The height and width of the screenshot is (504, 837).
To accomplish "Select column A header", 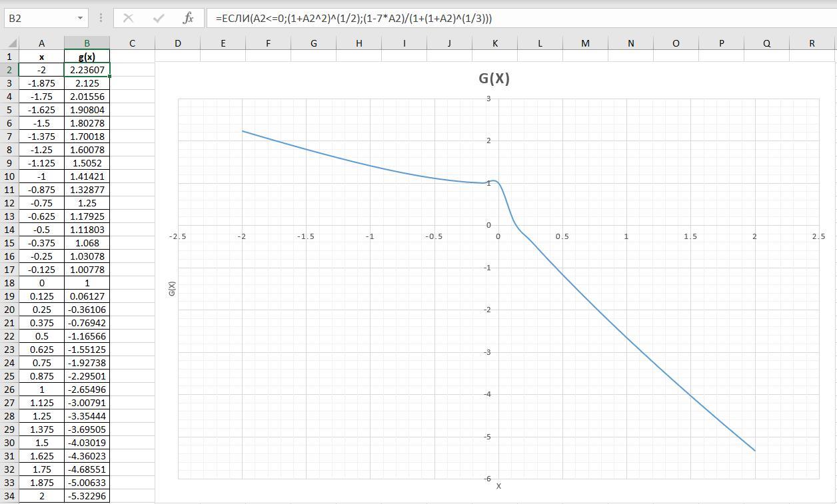I will (41, 43).
